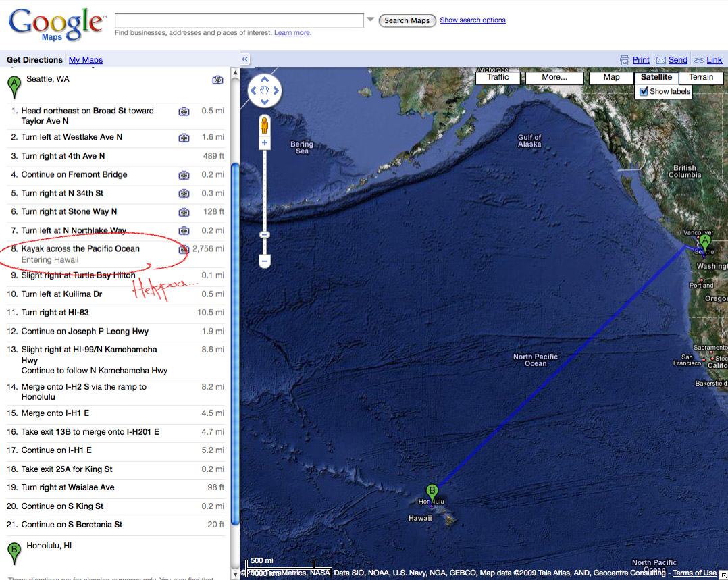728x580 pixels.
Task: Select step Continue on S Beretania St
Action: (x=115, y=525)
